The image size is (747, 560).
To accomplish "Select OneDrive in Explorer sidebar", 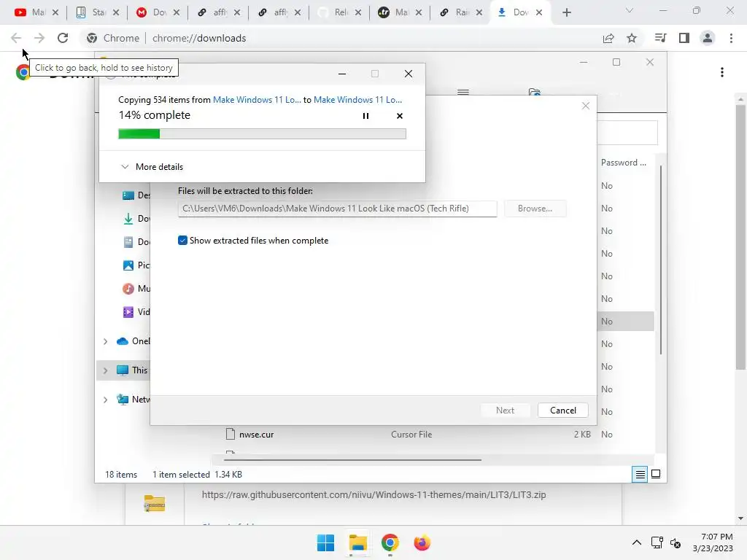I will point(133,341).
